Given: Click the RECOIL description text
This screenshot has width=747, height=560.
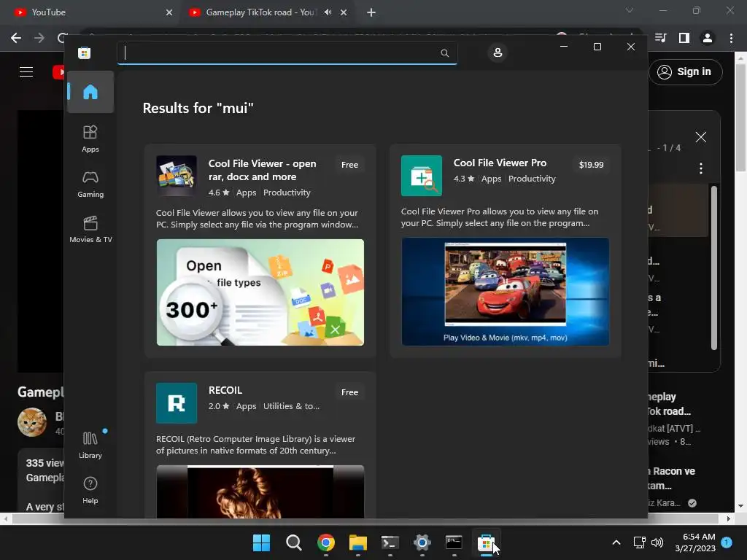Looking at the screenshot, I should tap(256, 445).
